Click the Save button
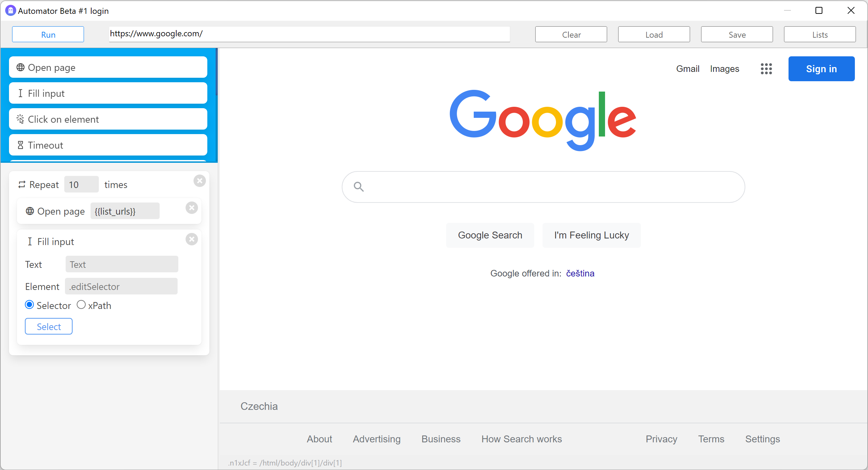The width and height of the screenshot is (868, 470). pyautogui.click(x=737, y=35)
